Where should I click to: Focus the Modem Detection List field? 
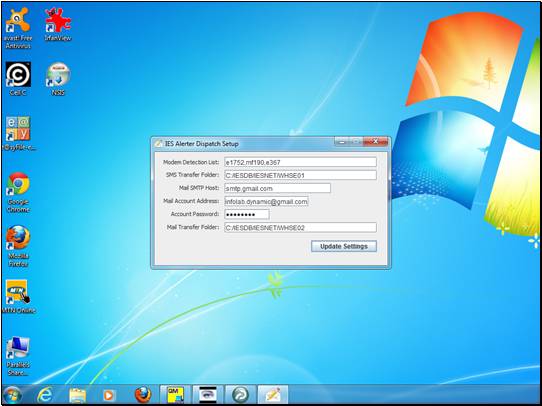pyautogui.click(x=300, y=162)
